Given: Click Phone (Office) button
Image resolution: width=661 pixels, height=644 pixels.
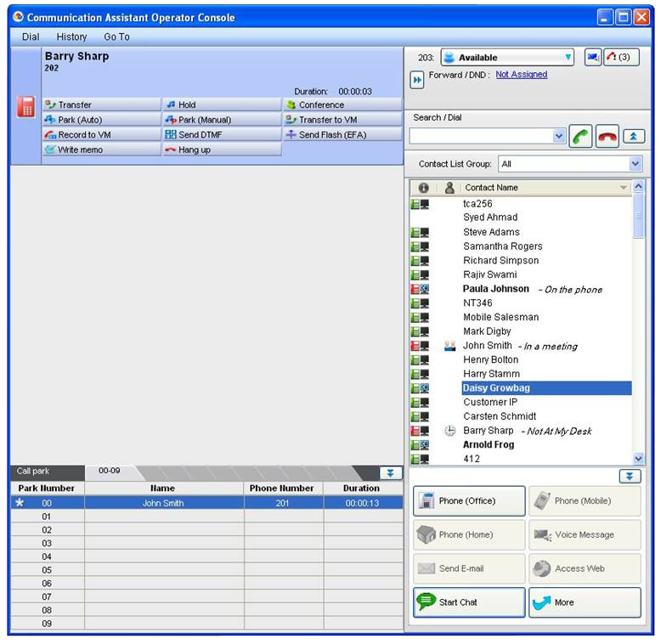Looking at the screenshot, I should coord(469,500).
